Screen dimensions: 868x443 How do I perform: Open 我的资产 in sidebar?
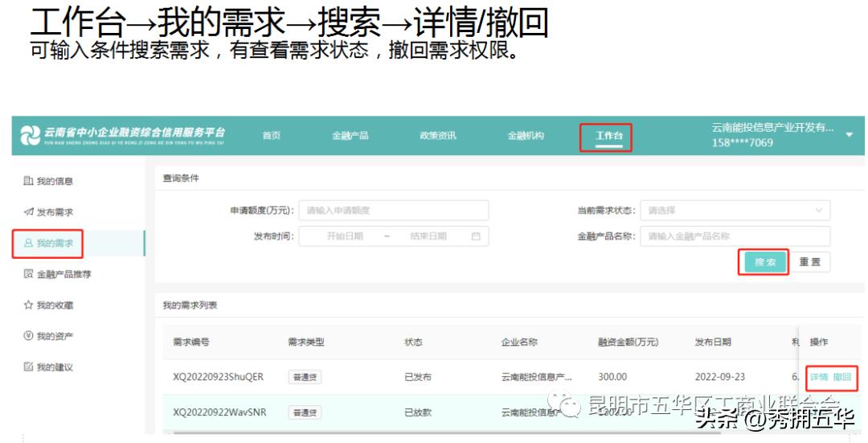click(x=55, y=336)
